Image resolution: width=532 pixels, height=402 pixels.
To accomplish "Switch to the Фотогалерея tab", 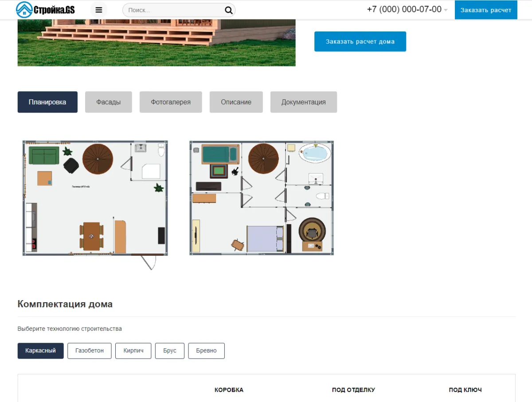I will point(171,102).
